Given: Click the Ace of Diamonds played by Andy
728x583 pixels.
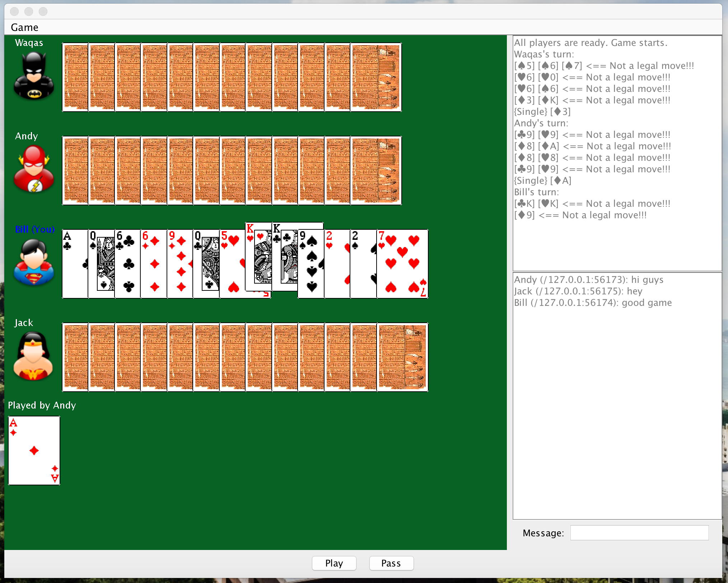Looking at the screenshot, I should 34,451.
